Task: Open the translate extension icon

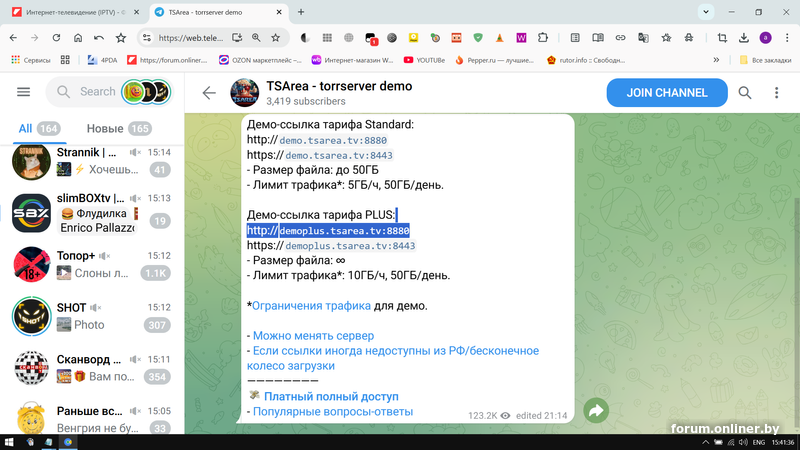Action: click(643, 38)
